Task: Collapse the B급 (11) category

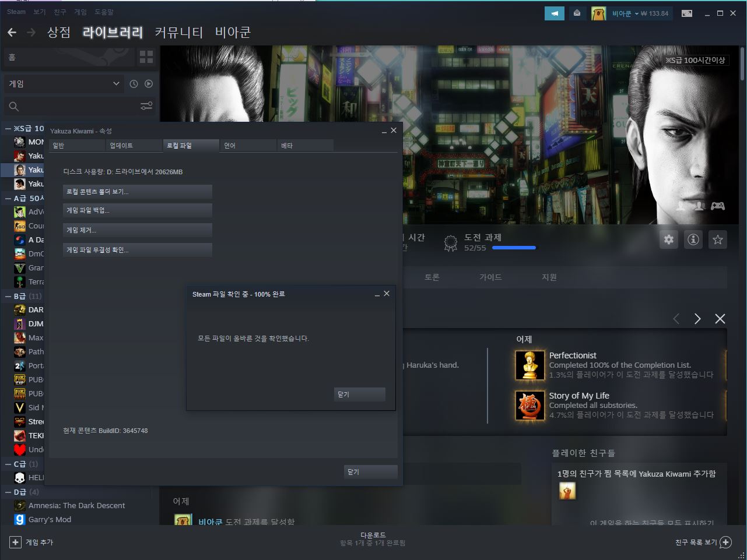Action: (x=8, y=296)
